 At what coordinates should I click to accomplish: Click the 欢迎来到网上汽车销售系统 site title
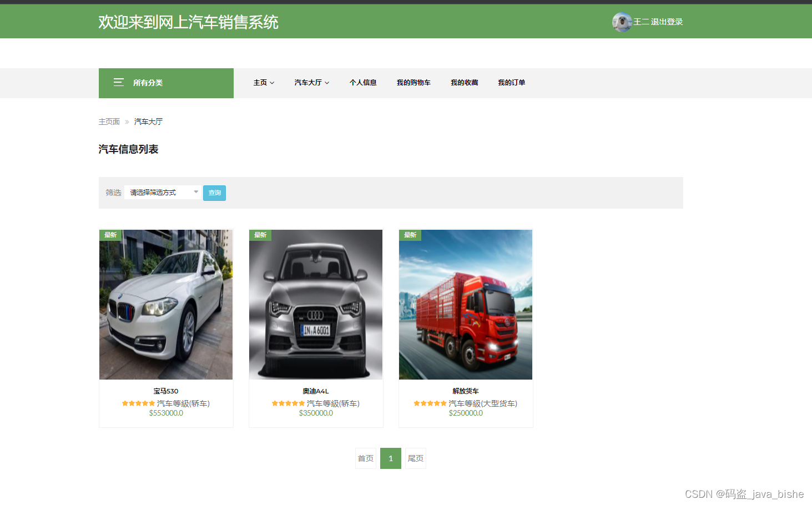tap(189, 22)
